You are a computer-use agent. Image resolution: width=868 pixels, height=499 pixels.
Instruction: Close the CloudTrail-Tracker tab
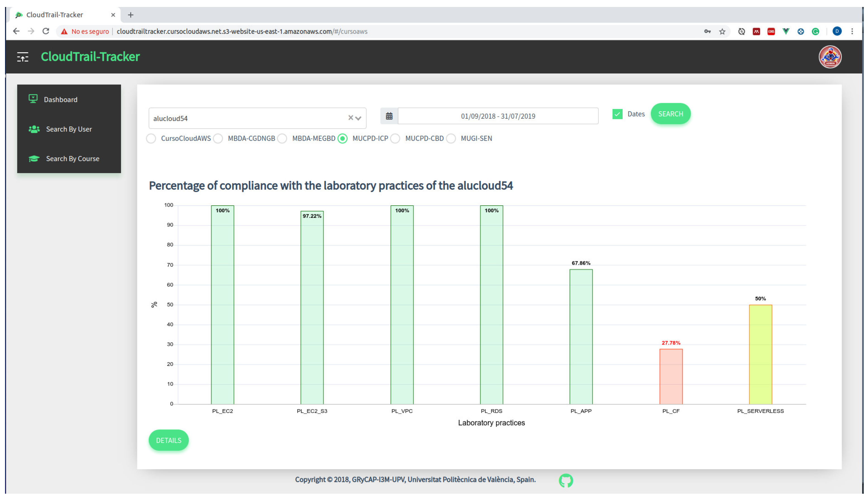(113, 15)
